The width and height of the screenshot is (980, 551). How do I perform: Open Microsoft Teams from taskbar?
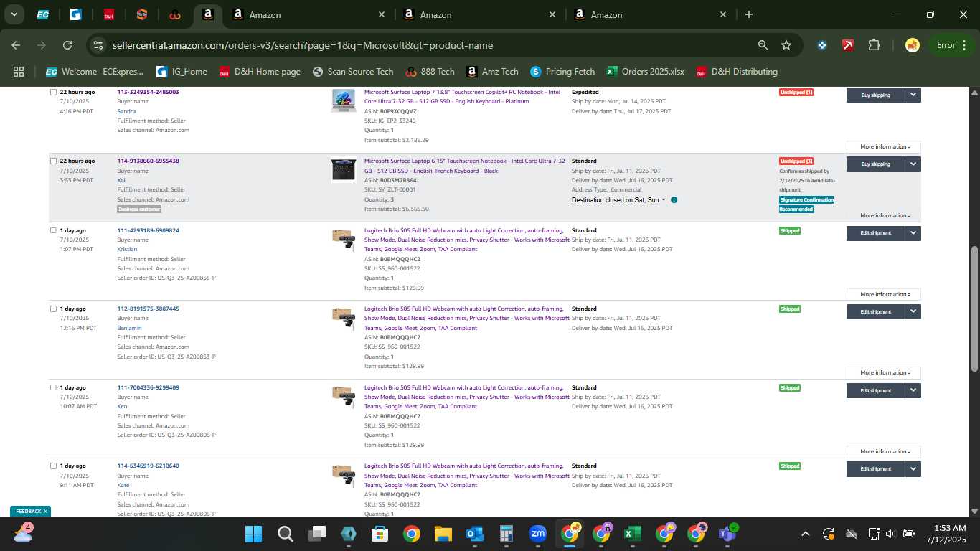click(x=727, y=534)
